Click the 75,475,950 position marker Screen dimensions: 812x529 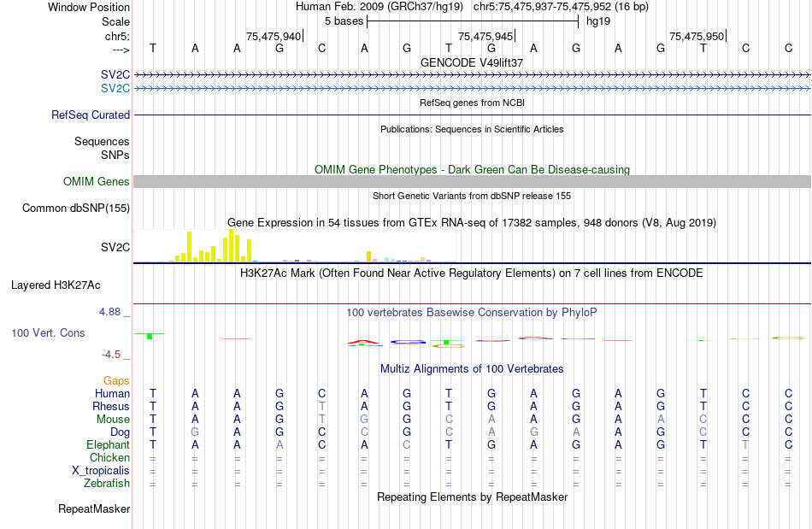(697, 36)
